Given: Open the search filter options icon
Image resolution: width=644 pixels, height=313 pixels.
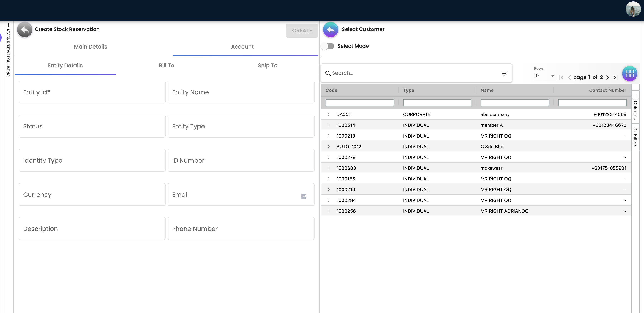Looking at the screenshot, I should 504,73.
